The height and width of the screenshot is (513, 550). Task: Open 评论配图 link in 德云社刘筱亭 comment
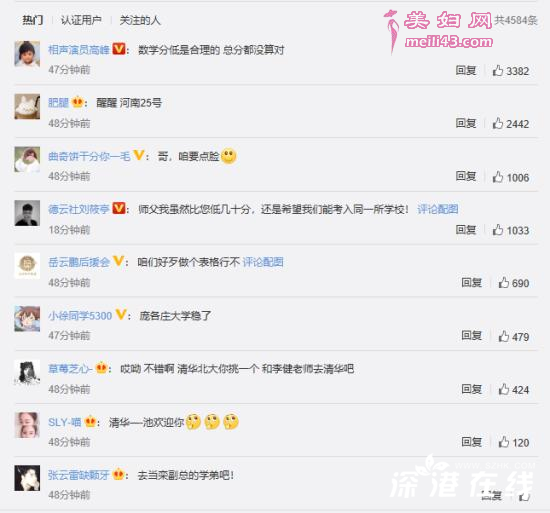[438, 209]
